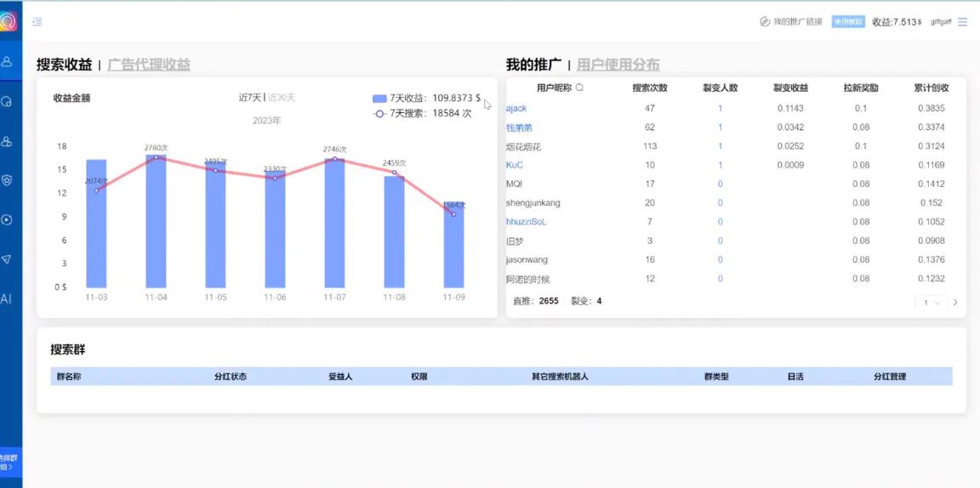980x488 pixels.
Task: Click the 其它搜索机器人 column header
Action: pos(560,377)
